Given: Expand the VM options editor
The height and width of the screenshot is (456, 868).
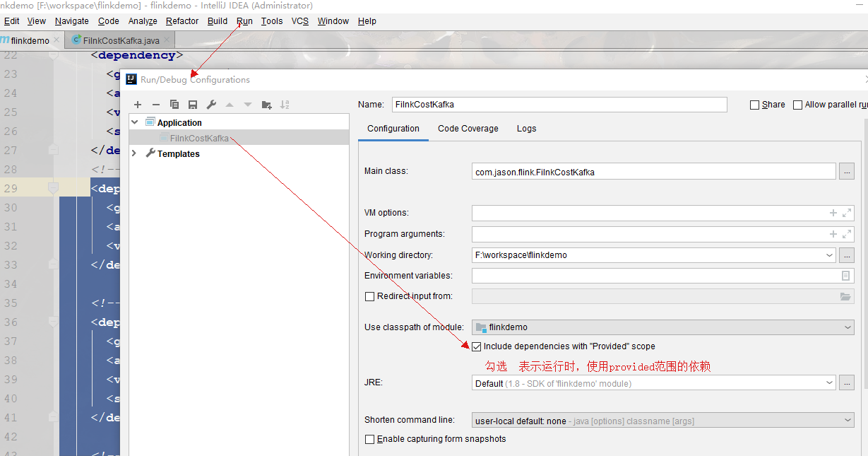Looking at the screenshot, I should [848, 212].
